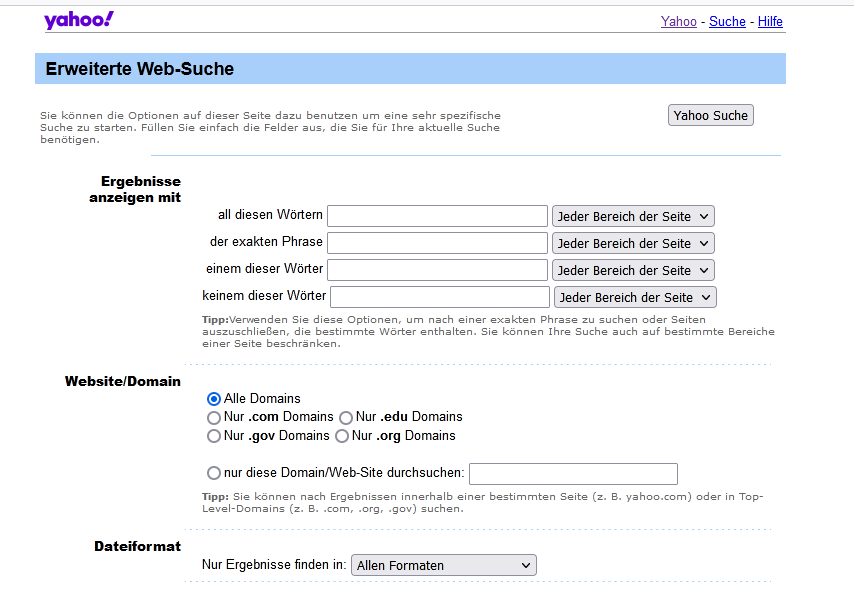The width and height of the screenshot is (854, 593).
Task: Click the 'der exakten Phrase' label
Action: [x=266, y=241]
